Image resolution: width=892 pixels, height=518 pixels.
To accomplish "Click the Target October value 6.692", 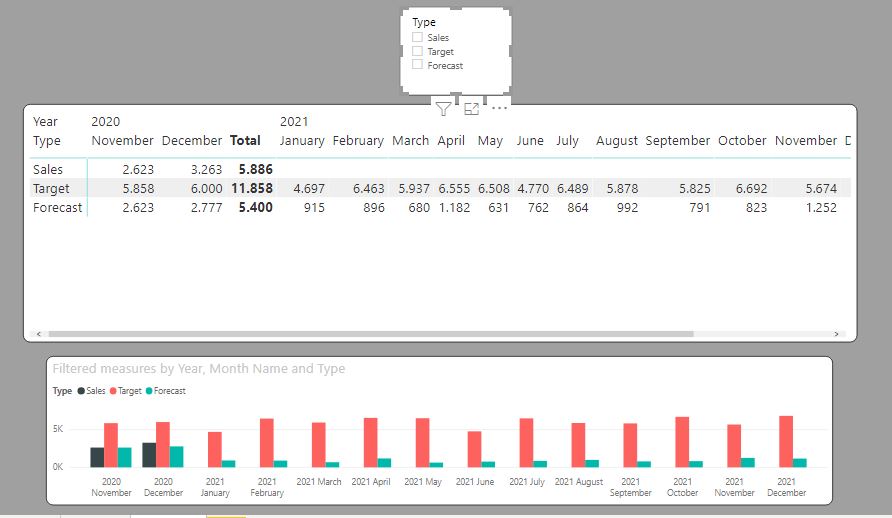I will coord(751,188).
